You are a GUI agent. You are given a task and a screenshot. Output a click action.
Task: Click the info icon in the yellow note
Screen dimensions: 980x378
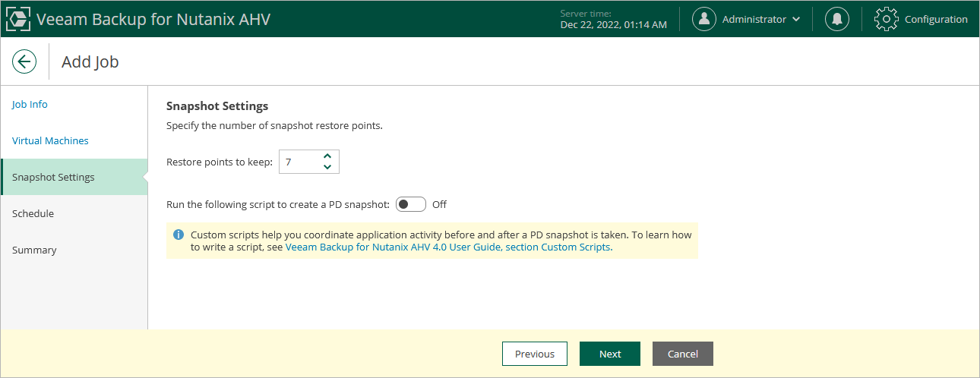pyautogui.click(x=179, y=235)
